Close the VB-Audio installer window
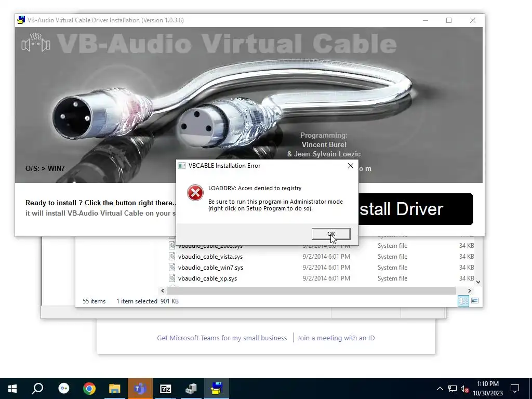The width and height of the screenshot is (532, 399). pyautogui.click(x=473, y=20)
